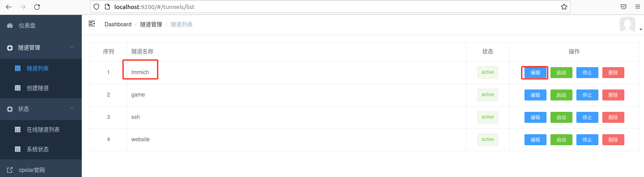Click the Pocket save icon
644x177 pixels.
point(624,7)
